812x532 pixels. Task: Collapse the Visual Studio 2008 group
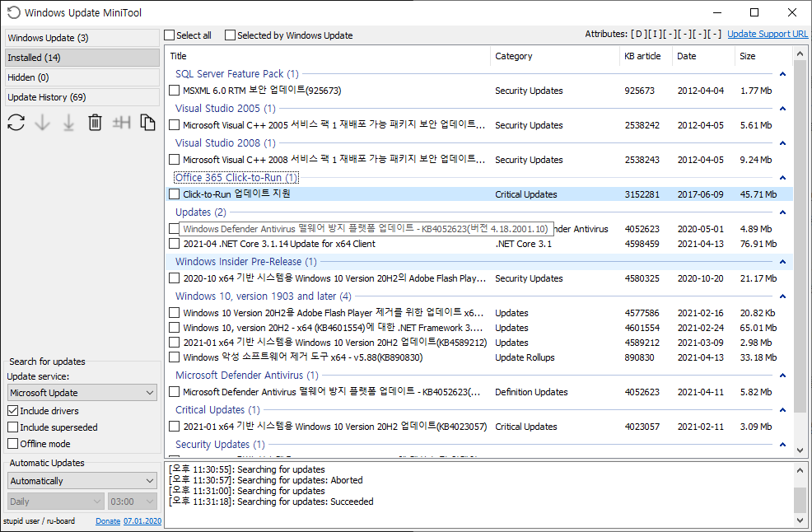click(782, 143)
